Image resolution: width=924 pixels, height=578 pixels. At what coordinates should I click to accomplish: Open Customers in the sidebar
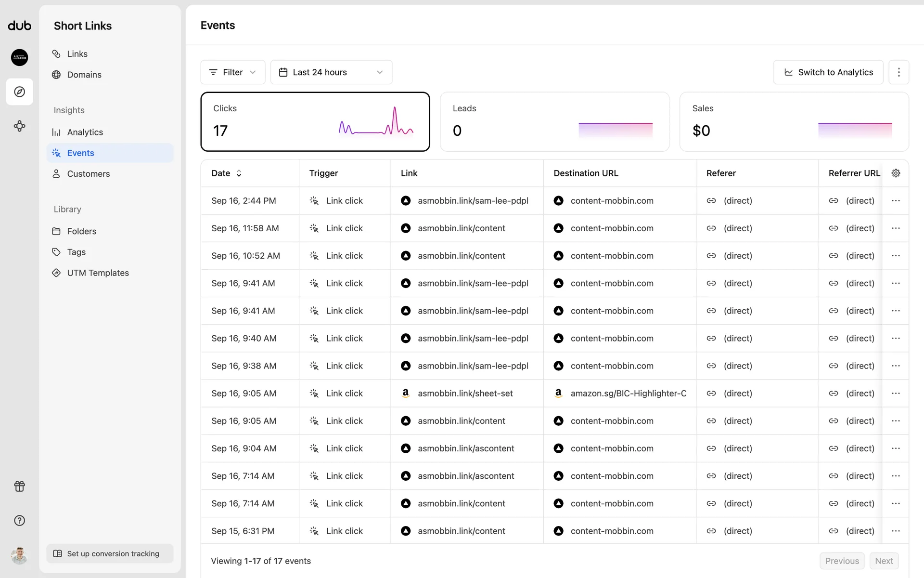click(88, 174)
